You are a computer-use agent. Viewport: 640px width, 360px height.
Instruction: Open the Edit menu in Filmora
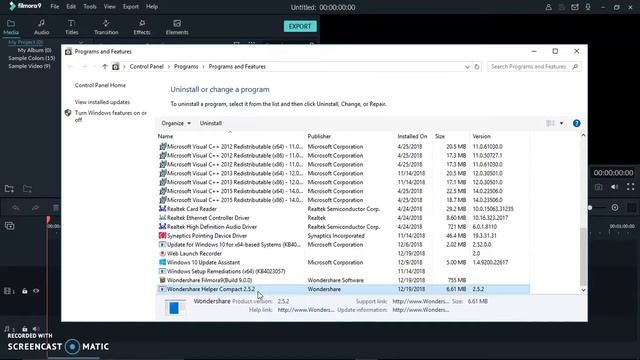pyautogui.click(x=71, y=7)
